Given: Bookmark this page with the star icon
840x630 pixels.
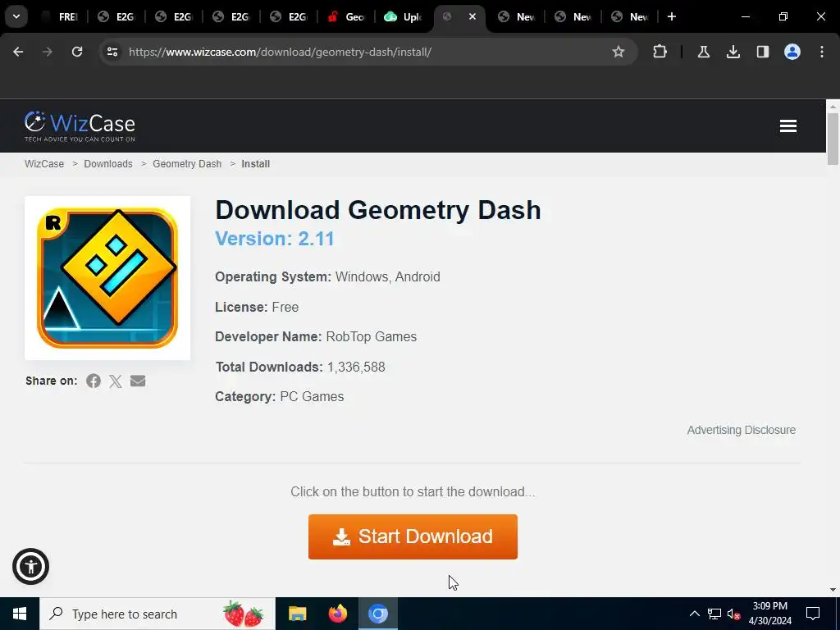Looking at the screenshot, I should [619, 52].
